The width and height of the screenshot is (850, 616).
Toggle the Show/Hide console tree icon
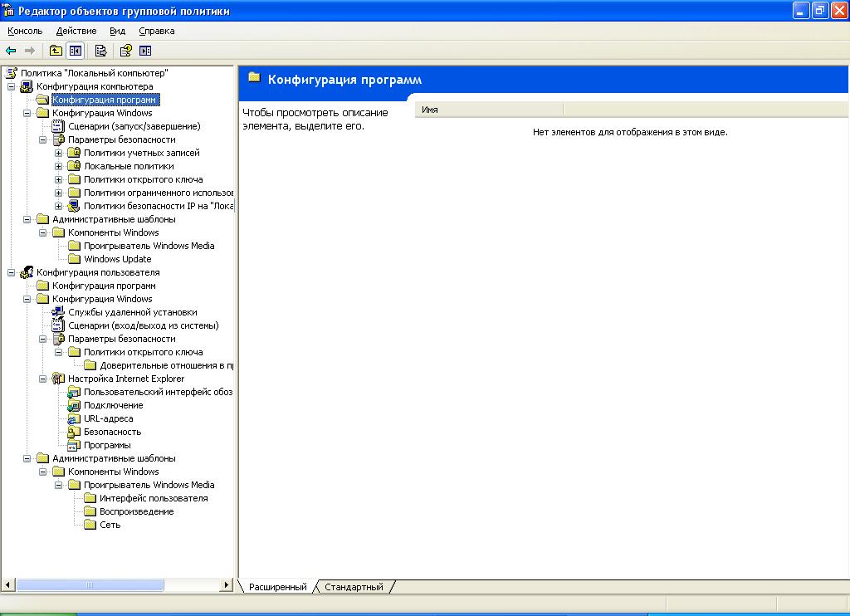click(x=76, y=51)
